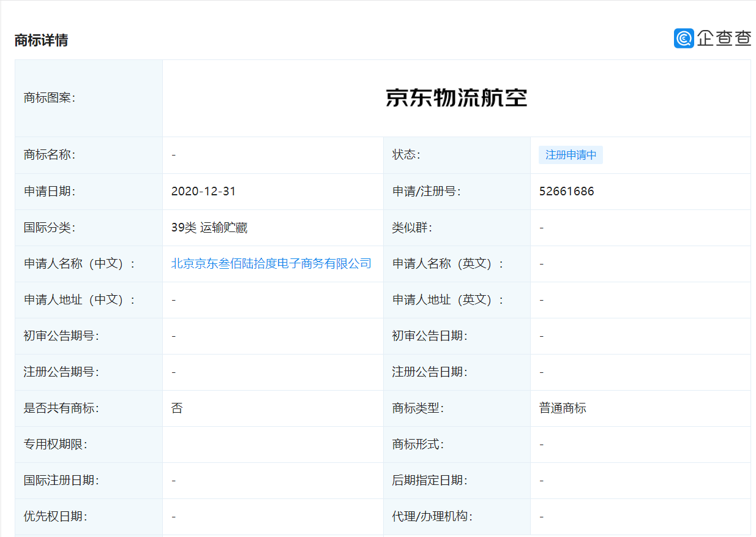Select application date 2020-12-31

[203, 192]
